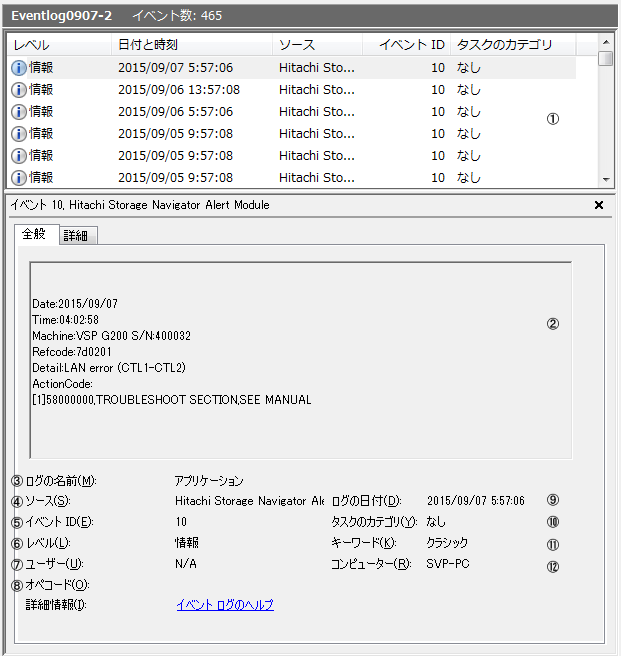The image size is (621, 656).
Task: Click the Refcode:7d0201 line in description
Action: [x=72, y=352]
